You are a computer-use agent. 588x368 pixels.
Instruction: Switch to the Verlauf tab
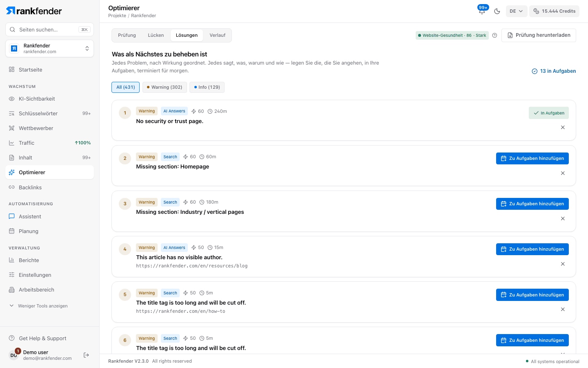pyautogui.click(x=217, y=35)
